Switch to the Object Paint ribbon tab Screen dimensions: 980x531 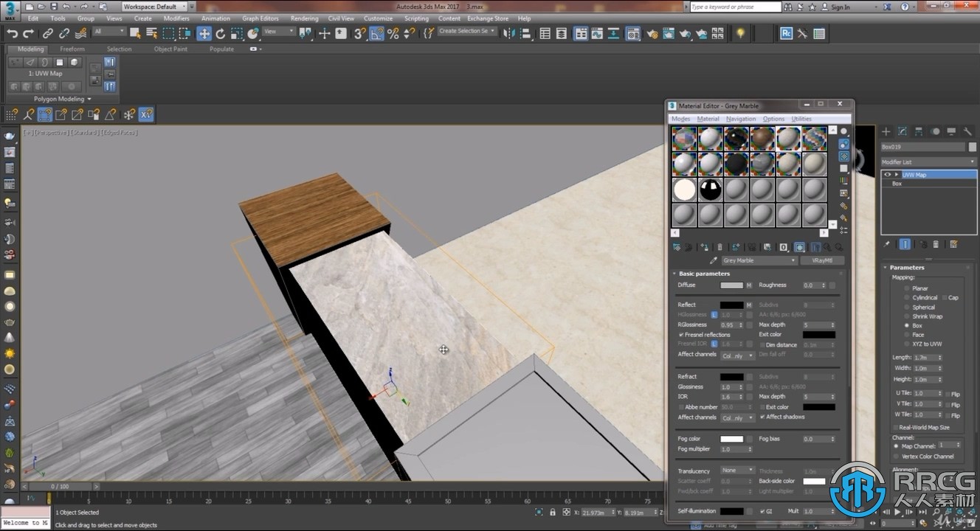coord(170,49)
